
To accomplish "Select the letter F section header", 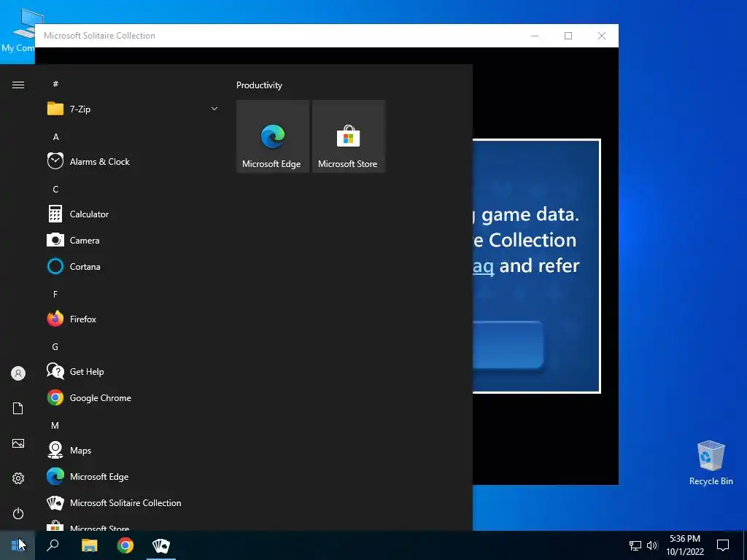I will click(x=55, y=294).
